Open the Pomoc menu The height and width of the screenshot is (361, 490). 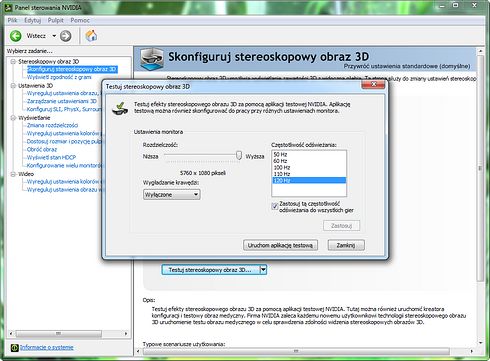click(x=80, y=20)
